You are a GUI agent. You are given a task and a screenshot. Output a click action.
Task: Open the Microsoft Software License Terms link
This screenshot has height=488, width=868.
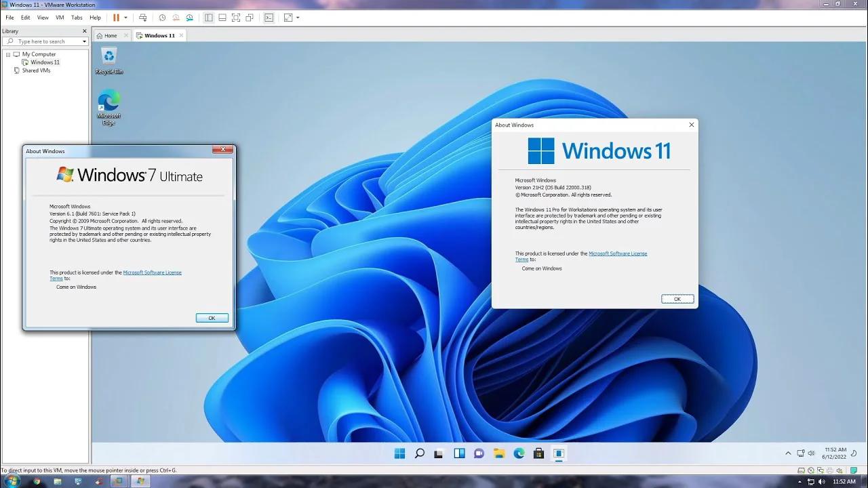click(618, 253)
